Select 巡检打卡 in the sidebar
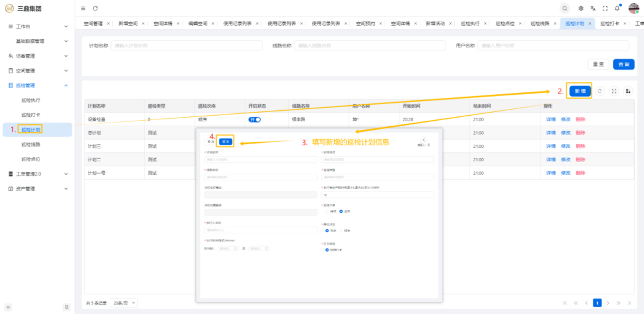Screen dimensions: 644x314 31,115
